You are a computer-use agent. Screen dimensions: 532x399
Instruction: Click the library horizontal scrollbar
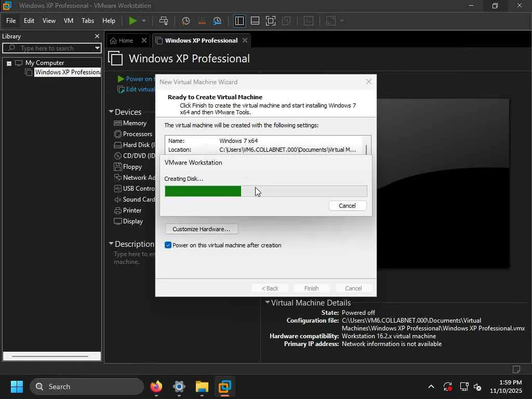[x=50, y=356]
